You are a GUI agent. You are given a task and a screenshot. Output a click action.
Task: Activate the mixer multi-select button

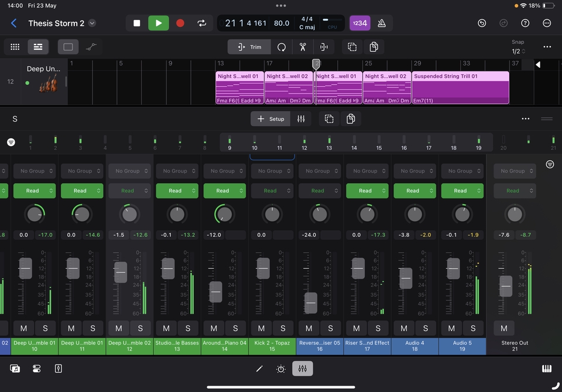[x=329, y=119]
